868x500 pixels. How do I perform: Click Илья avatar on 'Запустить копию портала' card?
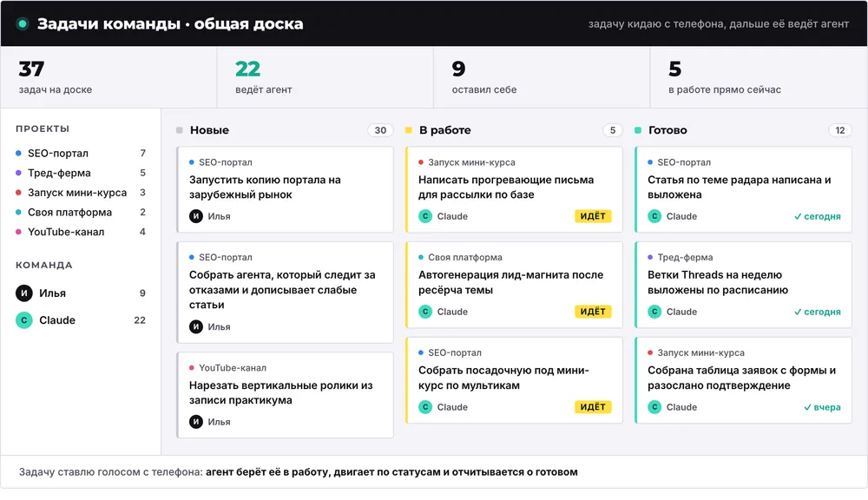pos(196,216)
